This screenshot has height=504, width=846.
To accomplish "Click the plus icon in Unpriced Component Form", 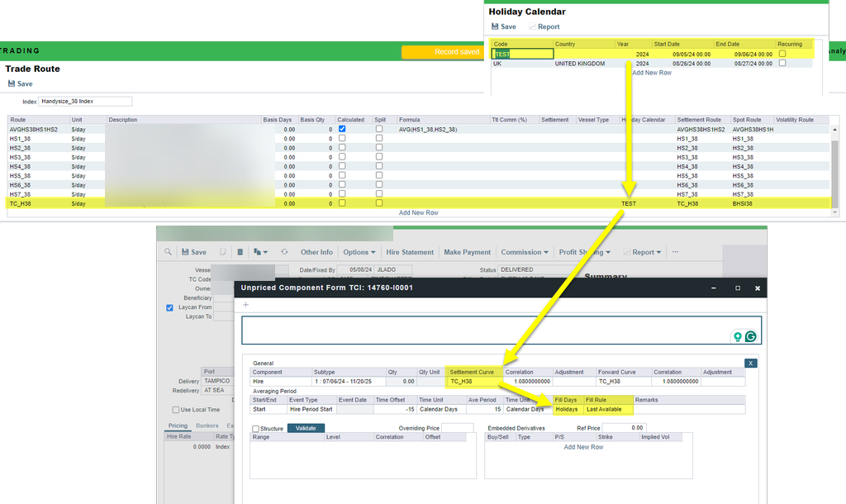I will point(245,305).
